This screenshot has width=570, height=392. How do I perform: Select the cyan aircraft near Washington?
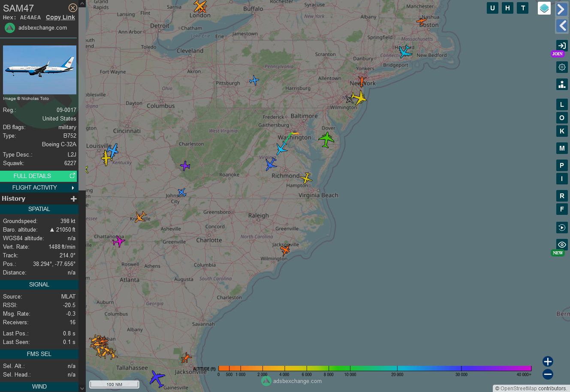(281, 149)
